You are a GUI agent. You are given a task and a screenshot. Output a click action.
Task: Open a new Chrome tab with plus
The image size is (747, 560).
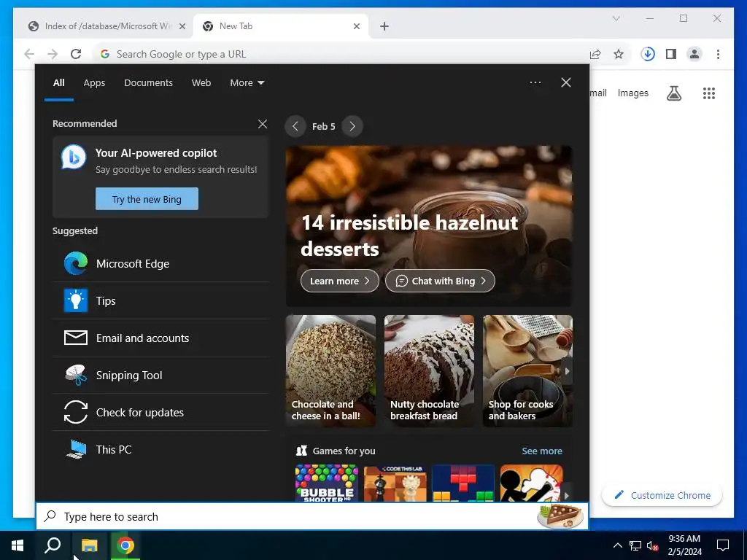pos(384,26)
